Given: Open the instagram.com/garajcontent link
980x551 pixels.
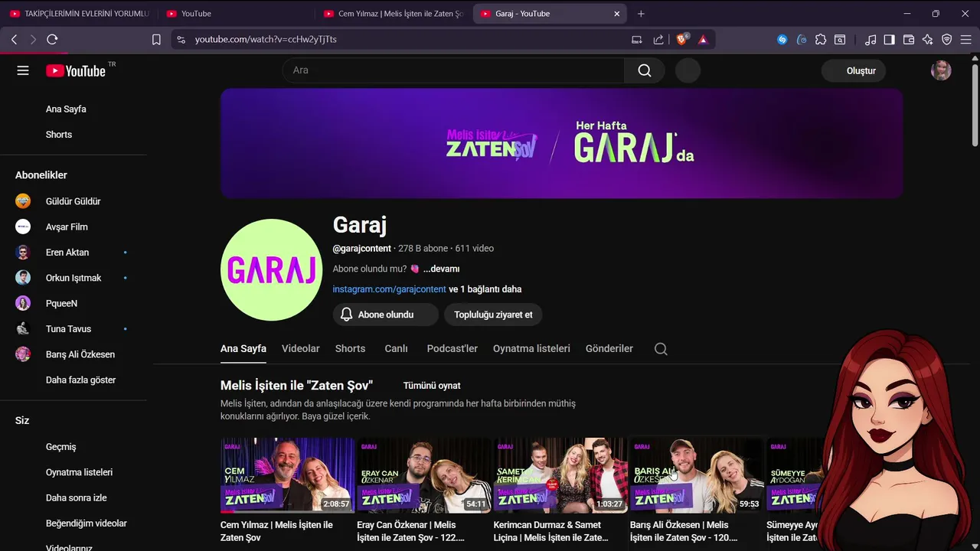Looking at the screenshot, I should (389, 289).
